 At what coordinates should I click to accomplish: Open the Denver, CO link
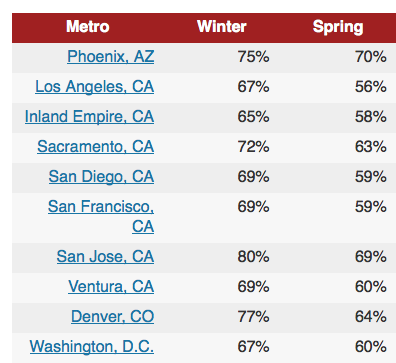pyautogui.click(x=113, y=317)
